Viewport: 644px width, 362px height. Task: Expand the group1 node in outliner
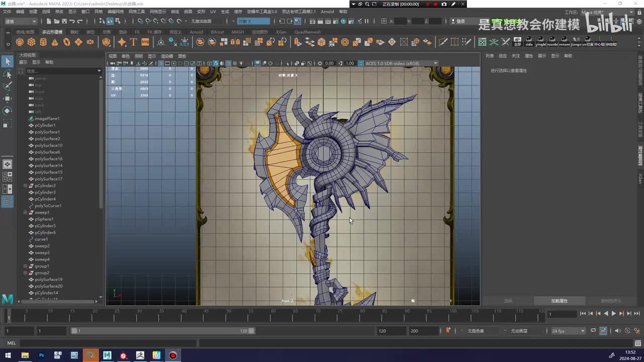25,266
